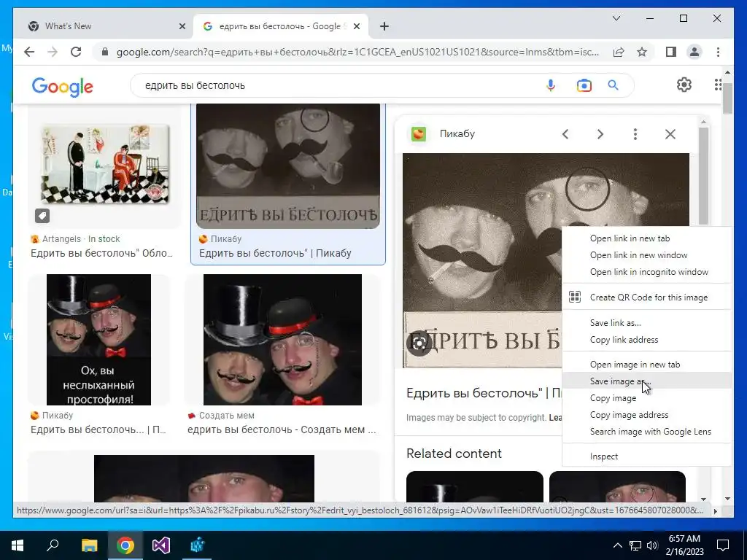Open the notification center icon

(x=723, y=545)
